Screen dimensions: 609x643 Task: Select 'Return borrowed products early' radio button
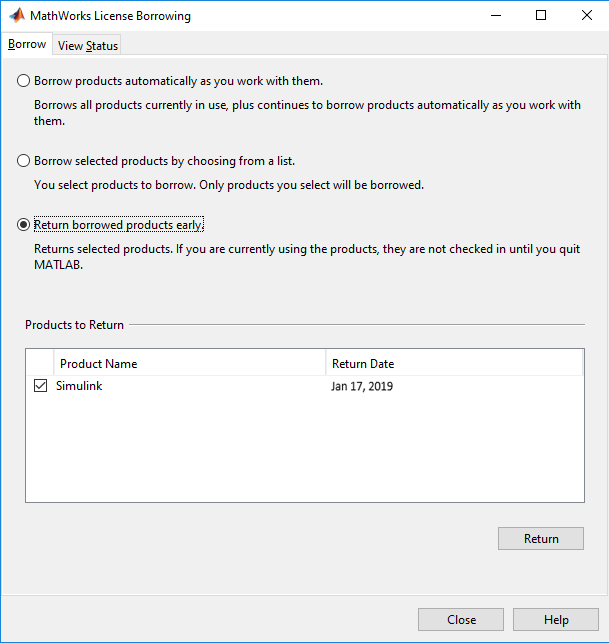(24, 225)
